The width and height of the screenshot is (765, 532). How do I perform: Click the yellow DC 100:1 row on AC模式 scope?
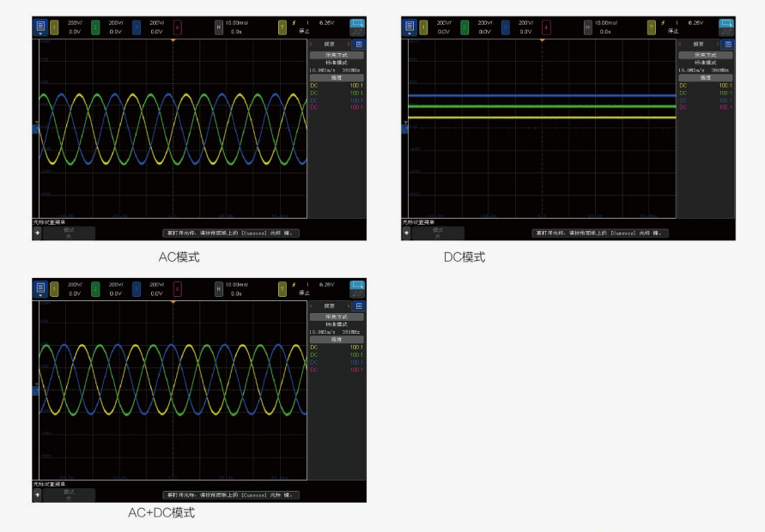(x=337, y=85)
